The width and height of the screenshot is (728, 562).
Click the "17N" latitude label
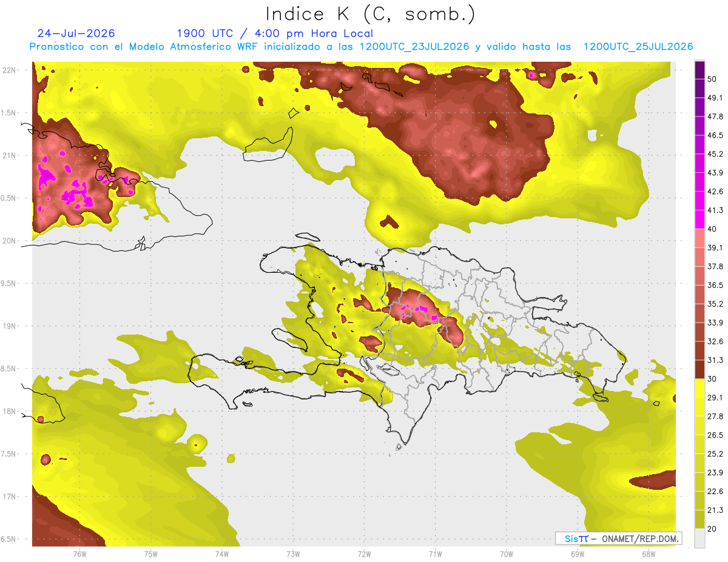pos(10,497)
